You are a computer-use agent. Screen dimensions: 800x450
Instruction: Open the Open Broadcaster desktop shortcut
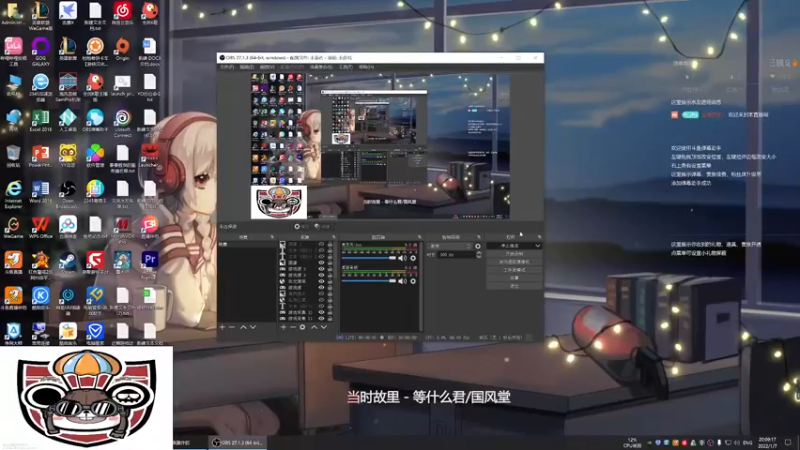pos(68,194)
